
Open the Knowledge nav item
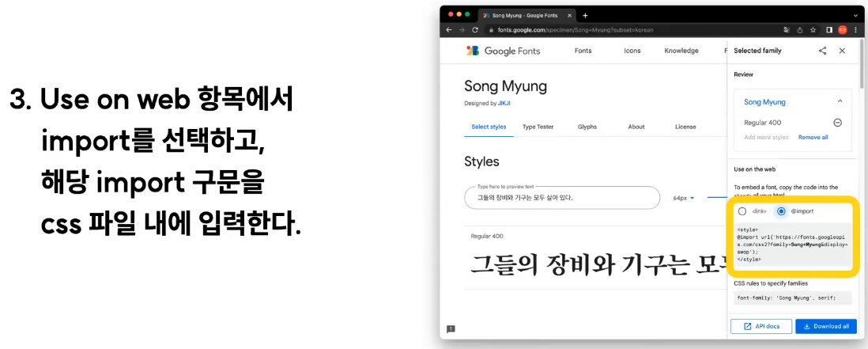click(x=681, y=51)
